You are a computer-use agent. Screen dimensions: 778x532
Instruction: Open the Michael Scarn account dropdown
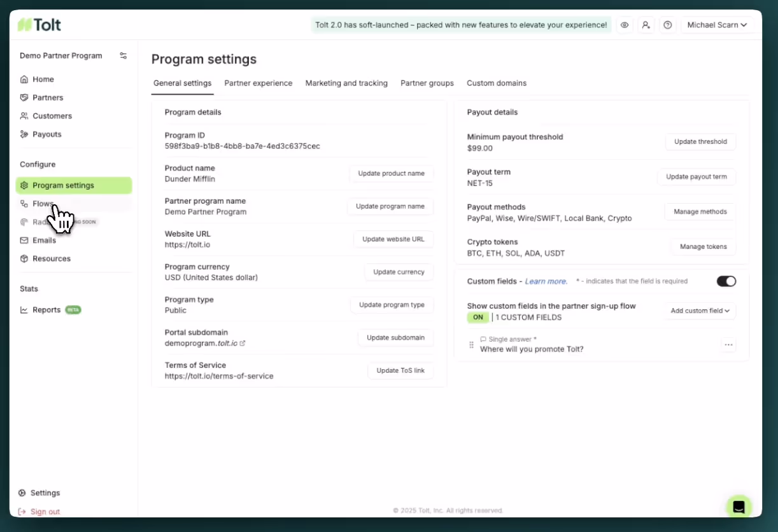(x=717, y=25)
